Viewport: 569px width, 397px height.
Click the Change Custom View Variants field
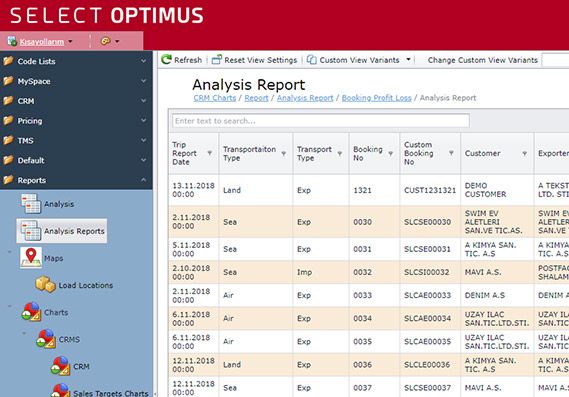[x=555, y=60]
